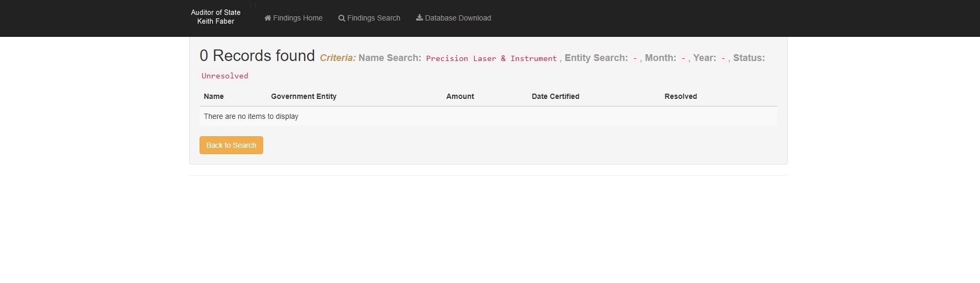The width and height of the screenshot is (980, 283).
Task: Click the Month criteria label
Action: [x=660, y=58]
